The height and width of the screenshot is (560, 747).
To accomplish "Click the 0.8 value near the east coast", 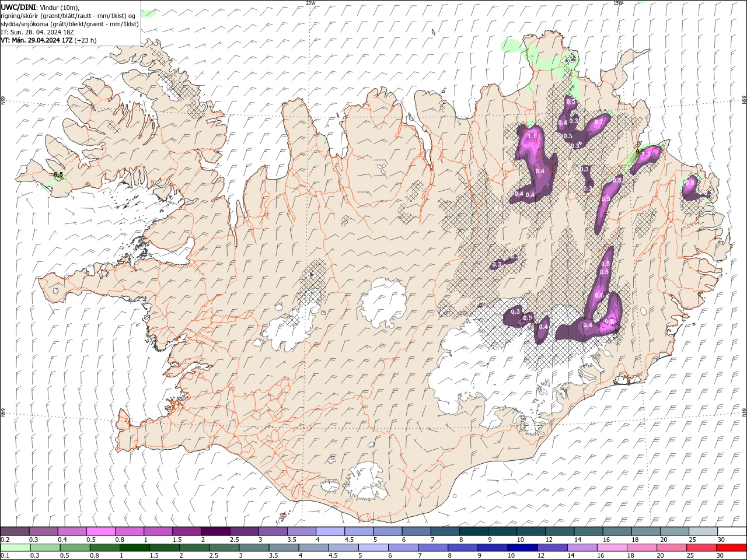I will pyautogui.click(x=690, y=183).
